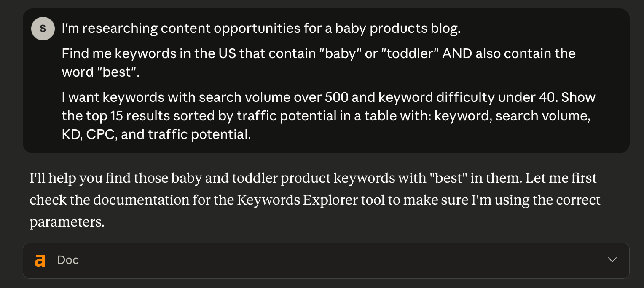The image size is (644, 288).
Task: Click the orange Ahrefs logo icon
Action: [40, 261]
